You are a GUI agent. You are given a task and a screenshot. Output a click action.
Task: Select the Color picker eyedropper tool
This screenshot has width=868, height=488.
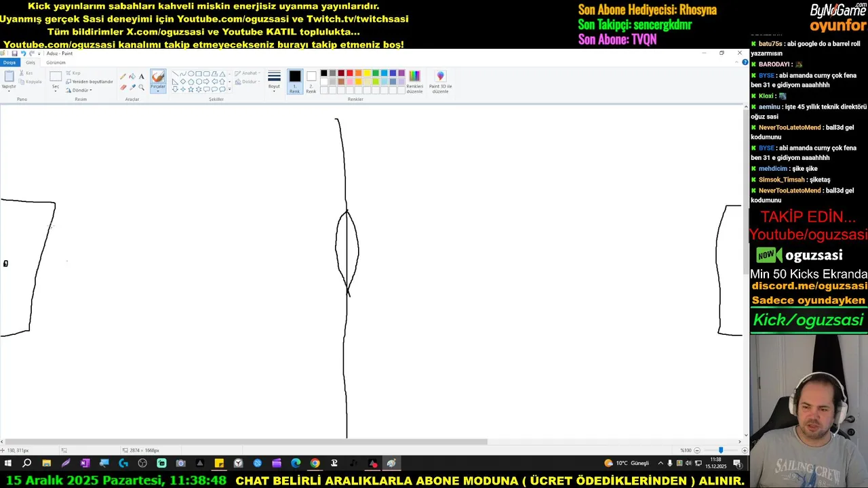[x=132, y=87]
